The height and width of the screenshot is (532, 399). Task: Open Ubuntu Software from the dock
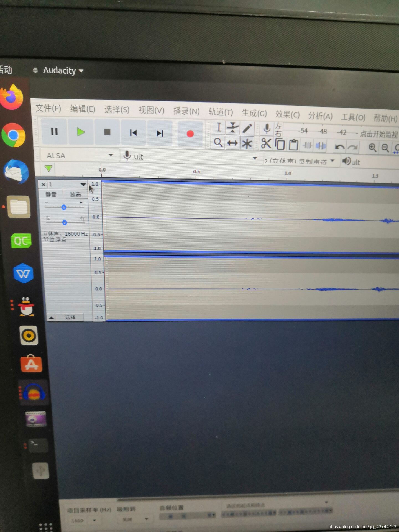tap(31, 364)
